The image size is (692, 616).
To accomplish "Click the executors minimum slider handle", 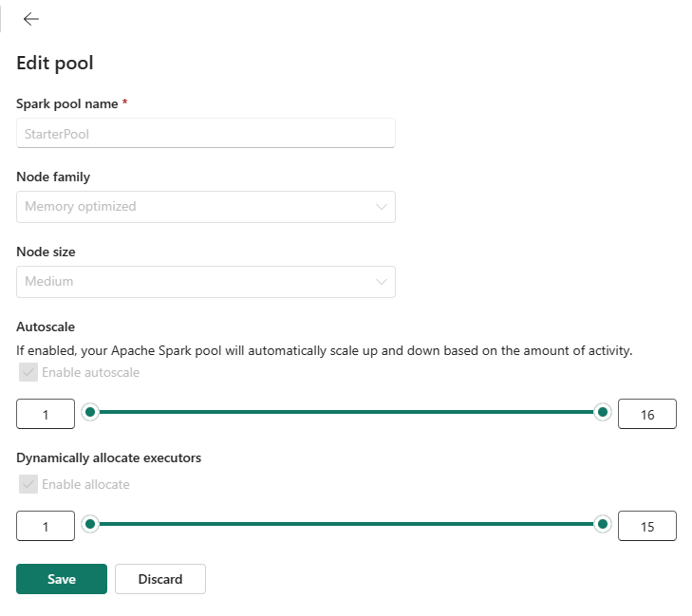I will tap(90, 524).
